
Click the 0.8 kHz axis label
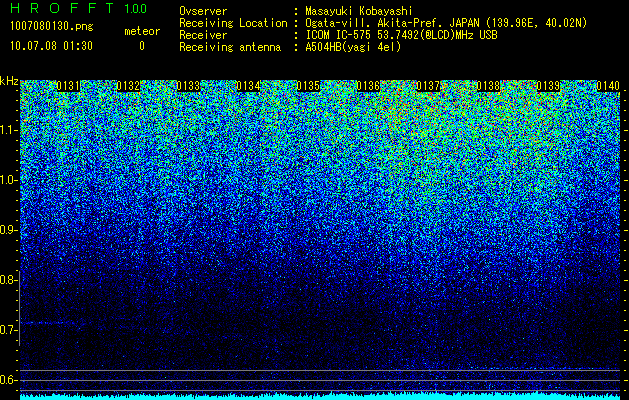point(8,280)
